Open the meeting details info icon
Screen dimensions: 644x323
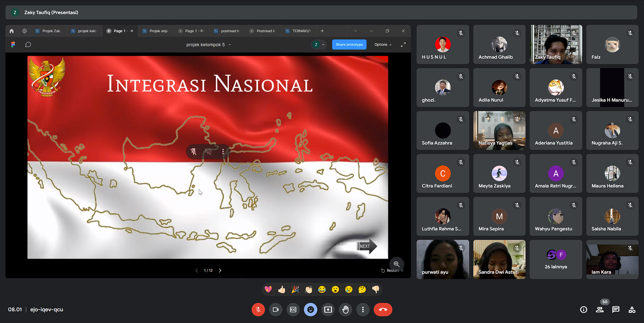[x=584, y=310]
